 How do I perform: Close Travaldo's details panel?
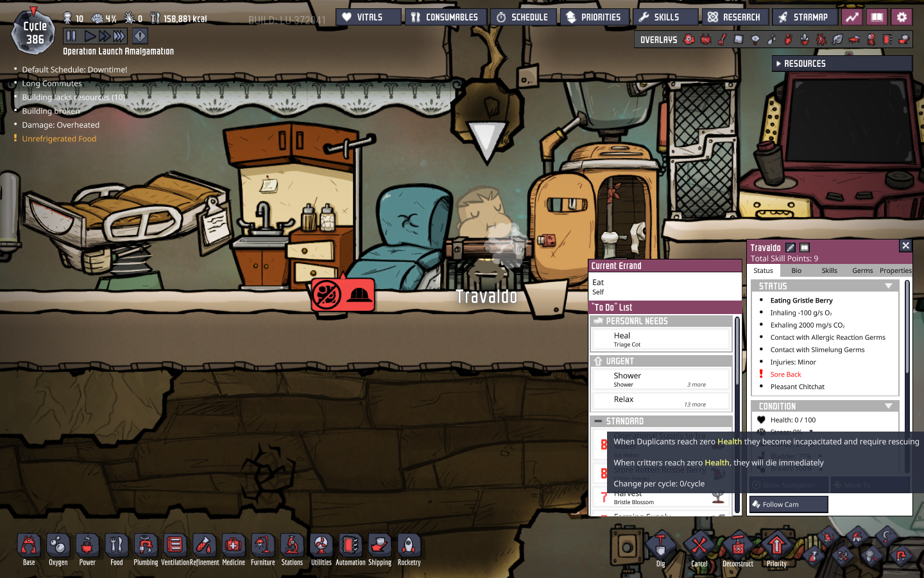click(x=905, y=245)
